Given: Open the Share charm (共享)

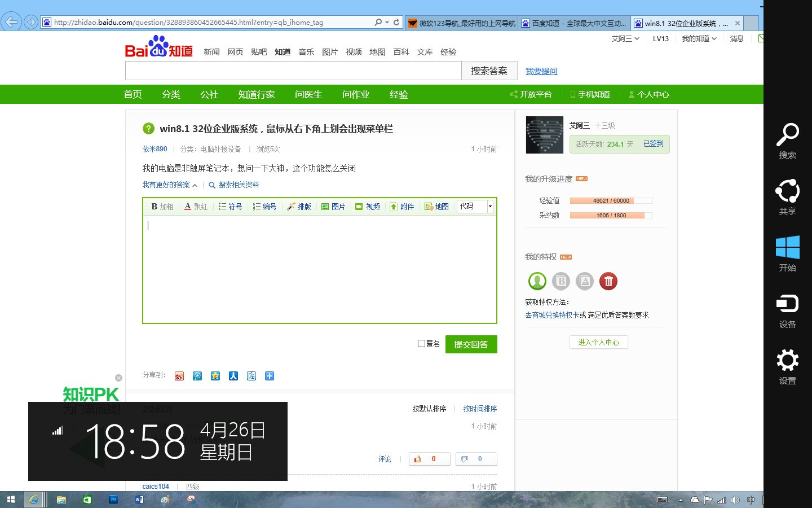Looking at the screenshot, I should pos(788,198).
